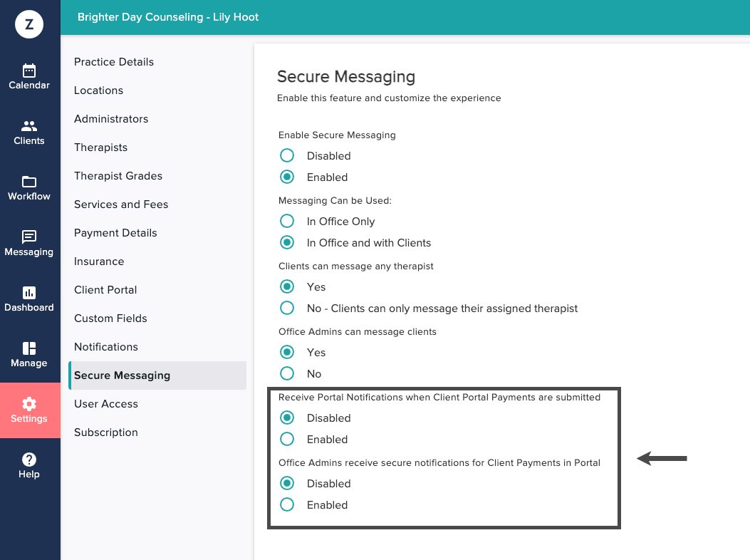
Task: Restrict clients to their assigned therapist only
Action: click(x=287, y=308)
